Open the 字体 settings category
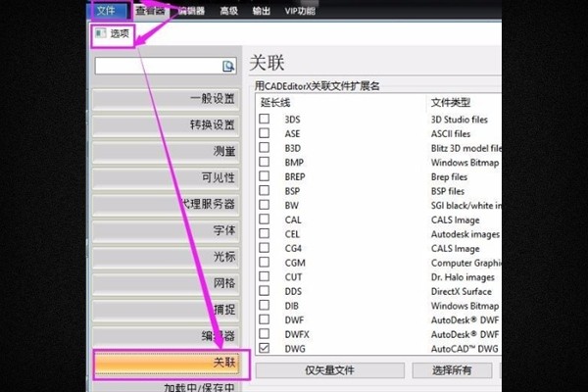The width and height of the screenshot is (588, 392). tap(166, 230)
